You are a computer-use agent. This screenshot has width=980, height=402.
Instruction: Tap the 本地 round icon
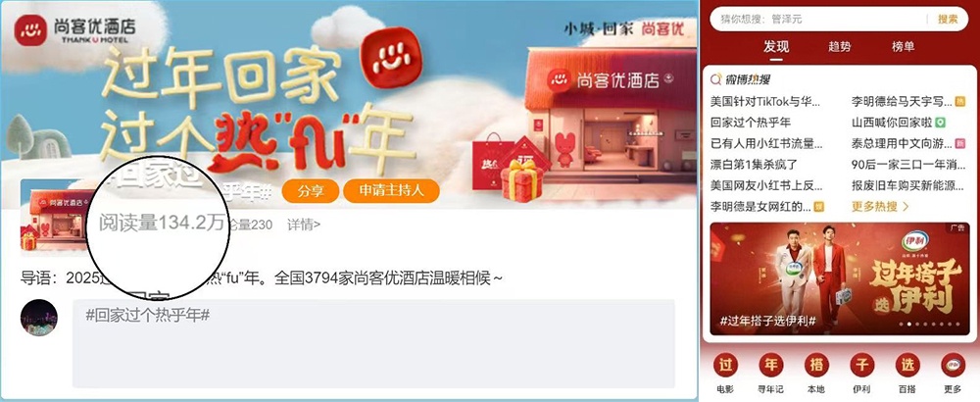point(816,366)
